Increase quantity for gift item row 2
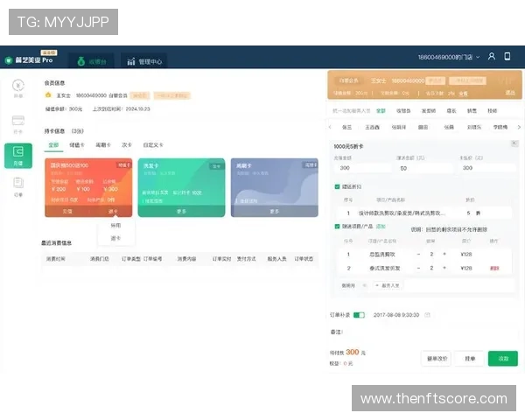 tap(444, 268)
